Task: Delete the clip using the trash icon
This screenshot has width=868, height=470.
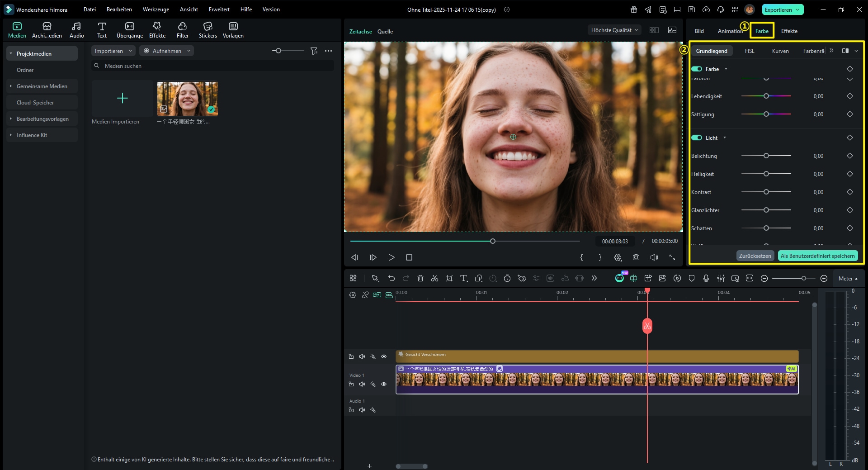Action: [420, 278]
